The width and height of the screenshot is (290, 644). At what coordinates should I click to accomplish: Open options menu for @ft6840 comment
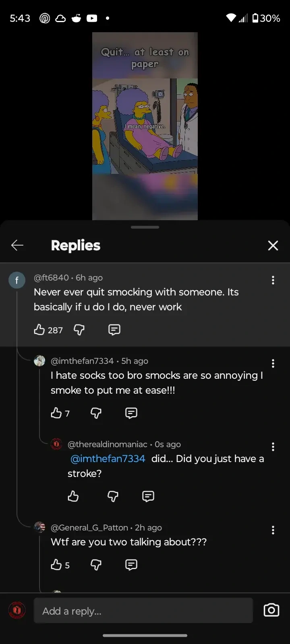click(273, 280)
